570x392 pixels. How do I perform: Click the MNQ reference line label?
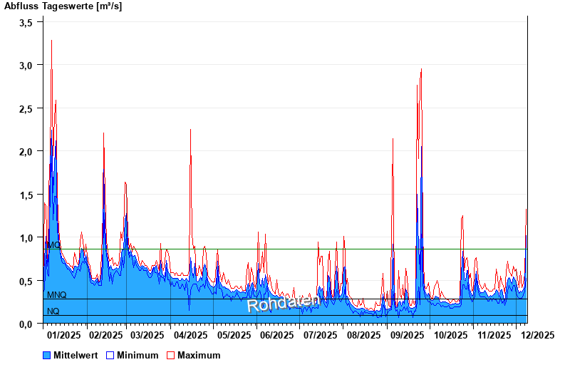pyautogui.click(x=56, y=295)
